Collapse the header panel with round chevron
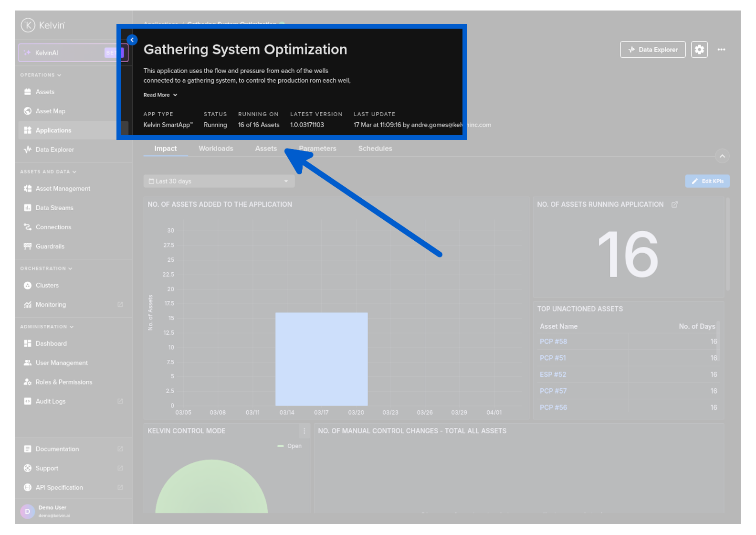Image resolution: width=756 pixels, height=535 pixels. 722,156
